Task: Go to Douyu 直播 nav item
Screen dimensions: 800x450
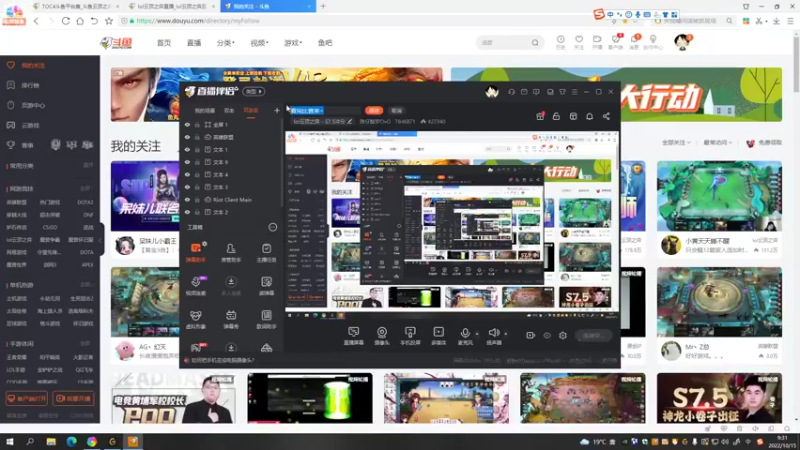Action: click(194, 43)
